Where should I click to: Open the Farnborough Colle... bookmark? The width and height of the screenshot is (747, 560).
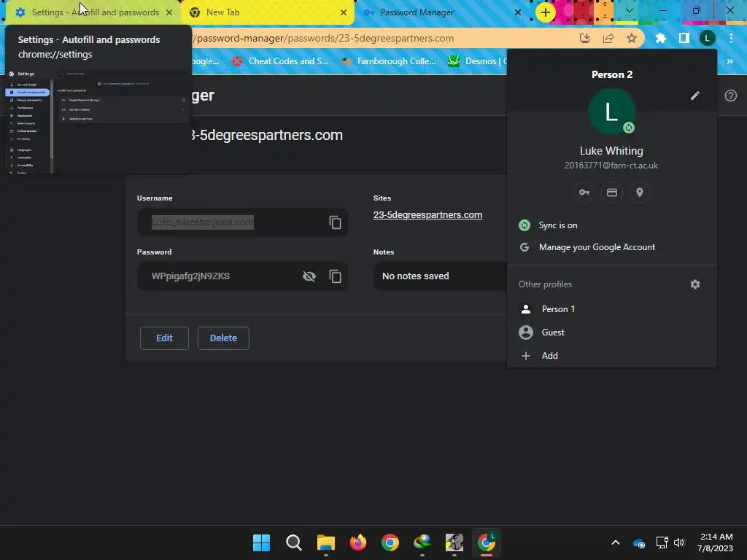coord(389,61)
